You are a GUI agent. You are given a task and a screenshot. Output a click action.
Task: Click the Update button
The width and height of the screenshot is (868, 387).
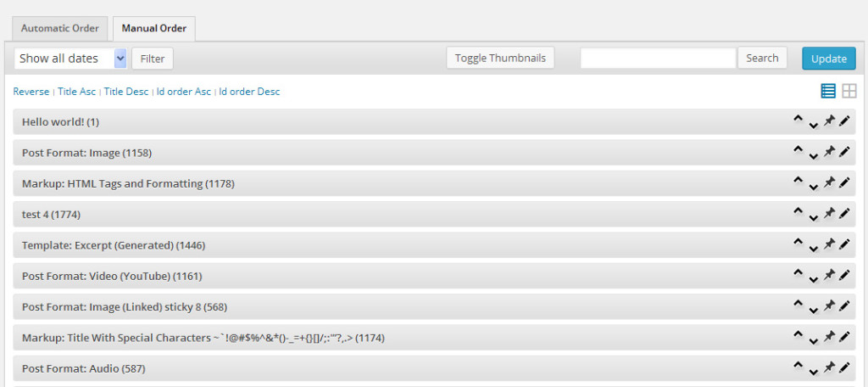829,59
